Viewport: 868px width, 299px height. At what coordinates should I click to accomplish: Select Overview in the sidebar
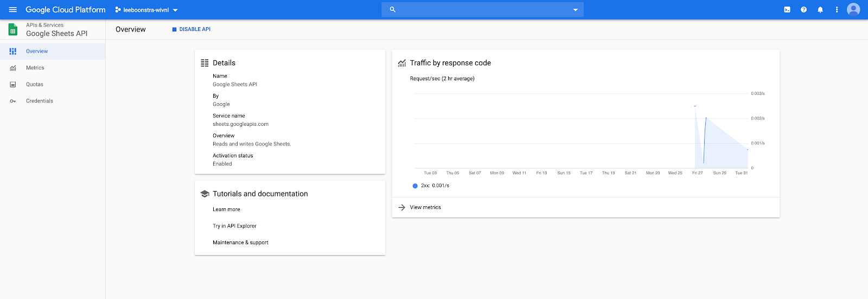click(37, 51)
